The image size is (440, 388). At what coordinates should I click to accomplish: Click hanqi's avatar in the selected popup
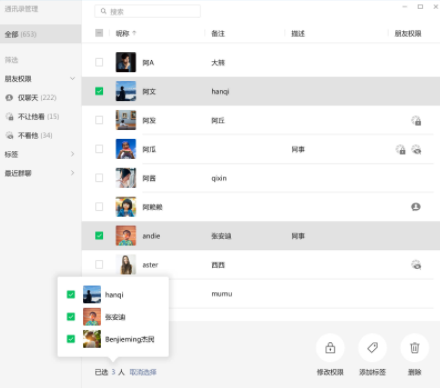point(92,294)
